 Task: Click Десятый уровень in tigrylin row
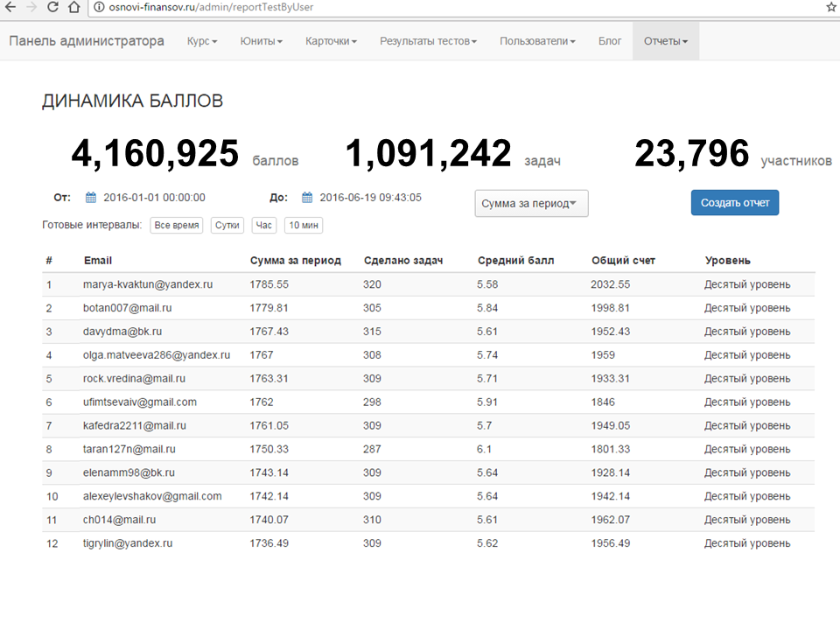pyautogui.click(x=747, y=543)
